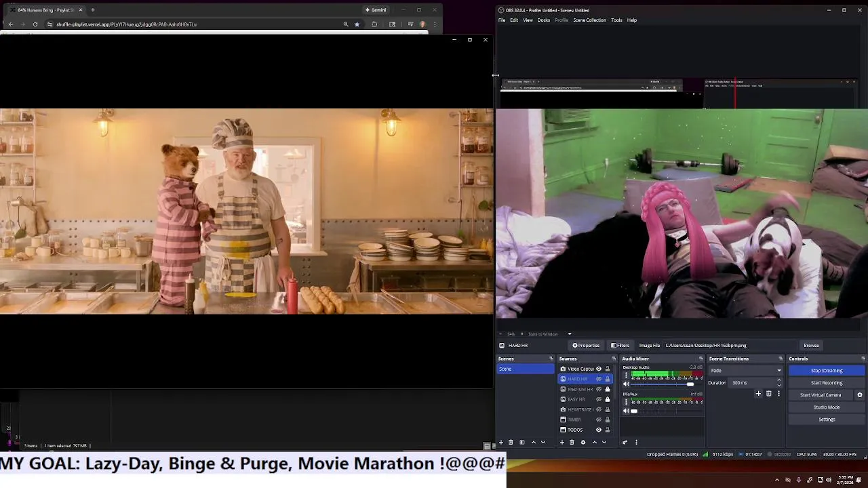Open OBS Settings from Controls dock
This screenshot has width=868, height=488.
(827, 420)
